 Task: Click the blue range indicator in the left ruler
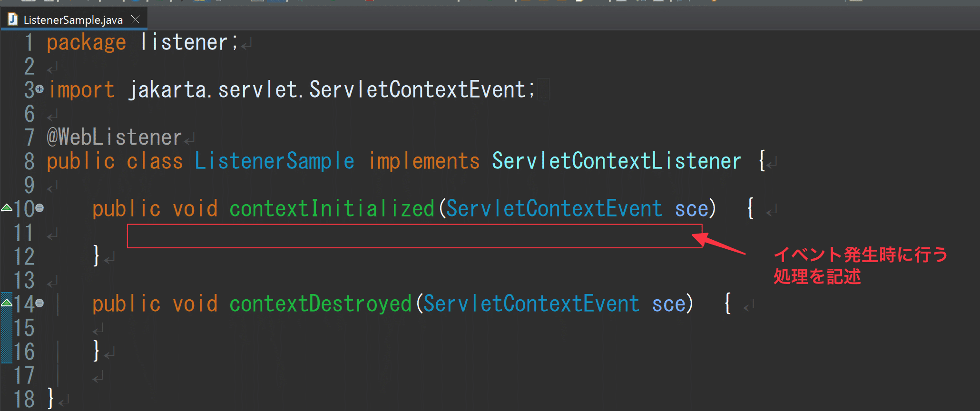[7, 333]
